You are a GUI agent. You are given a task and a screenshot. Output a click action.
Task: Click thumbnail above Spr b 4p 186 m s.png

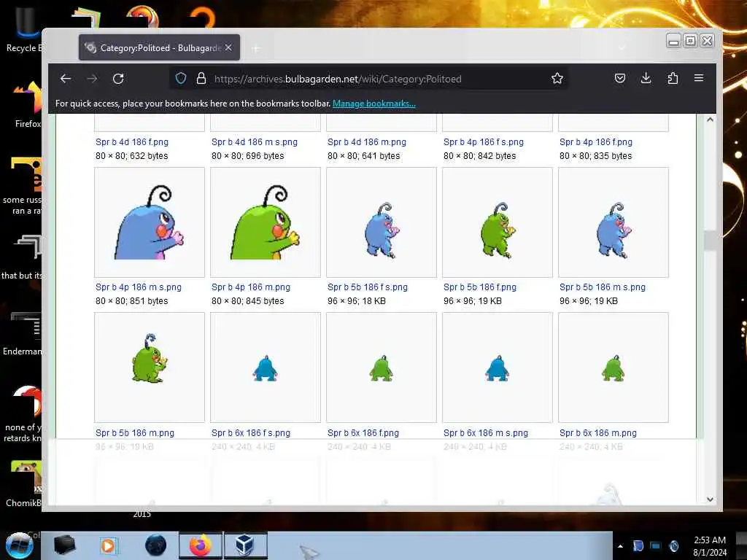pyautogui.click(x=150, y=222)
